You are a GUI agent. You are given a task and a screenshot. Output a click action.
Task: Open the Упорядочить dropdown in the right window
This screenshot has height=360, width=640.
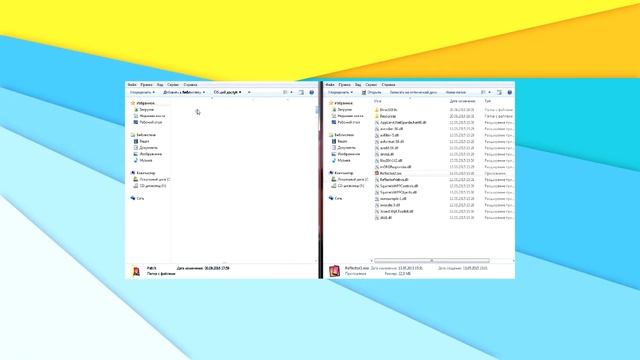pos(340,93)
